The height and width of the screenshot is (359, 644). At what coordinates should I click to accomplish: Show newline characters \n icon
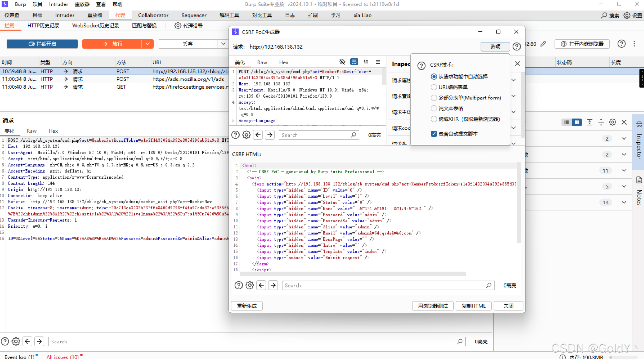pyautogui.click(x=366, y=62)
